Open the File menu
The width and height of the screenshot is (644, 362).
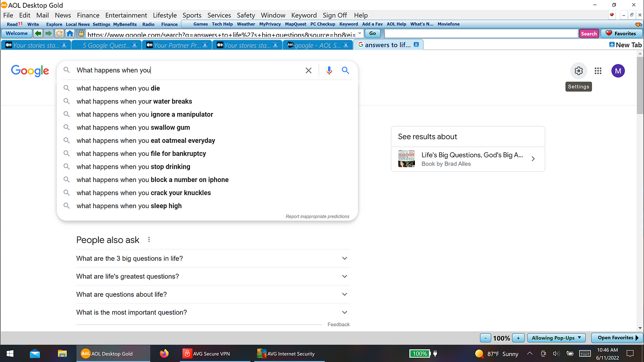(8, 15)
